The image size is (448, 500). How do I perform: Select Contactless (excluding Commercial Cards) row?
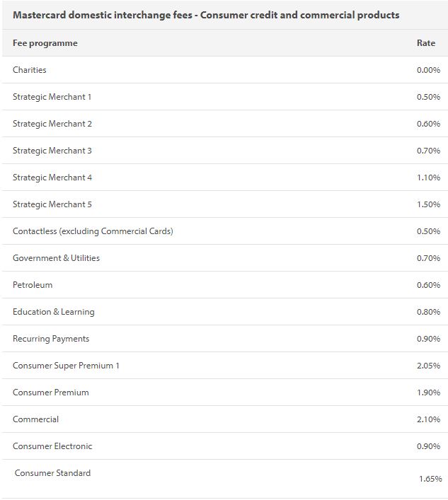click(93, 231)
